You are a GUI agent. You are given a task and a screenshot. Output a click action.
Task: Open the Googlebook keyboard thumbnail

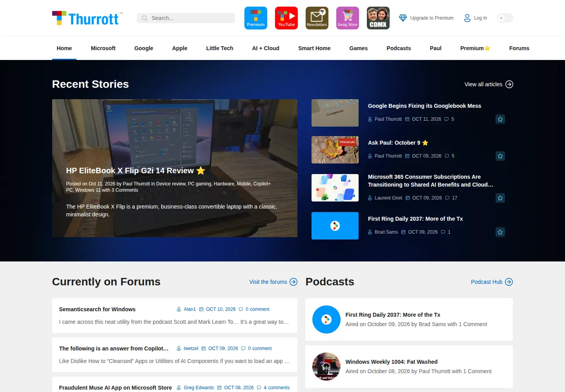pos(335,113)
